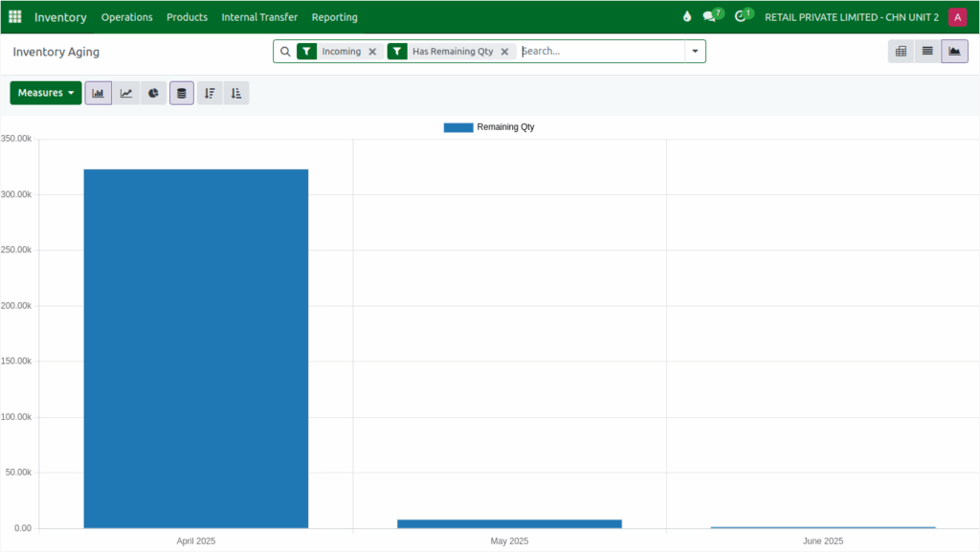
Task: Clear the Has Remaining Qty filter
Action: tap(505, 51)
